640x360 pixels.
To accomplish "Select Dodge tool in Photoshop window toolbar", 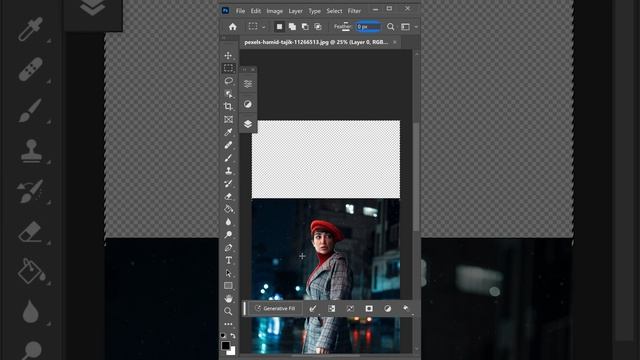I will pos(228,235).
